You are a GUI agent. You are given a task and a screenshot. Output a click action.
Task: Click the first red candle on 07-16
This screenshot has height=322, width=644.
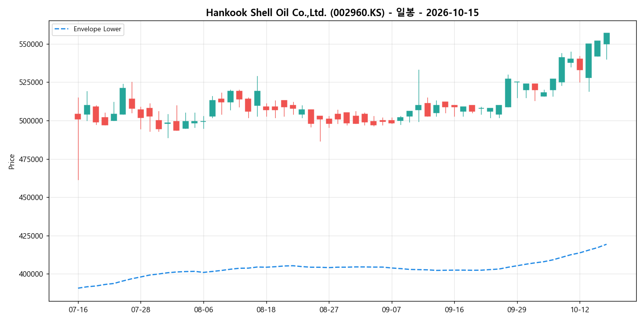(x=78, y=117)
